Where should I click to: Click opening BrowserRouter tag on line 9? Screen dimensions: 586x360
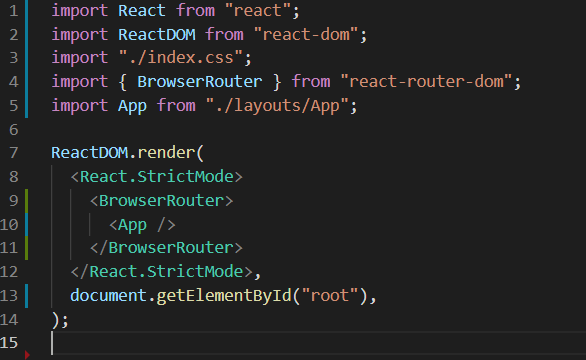(x=161, y=201)
